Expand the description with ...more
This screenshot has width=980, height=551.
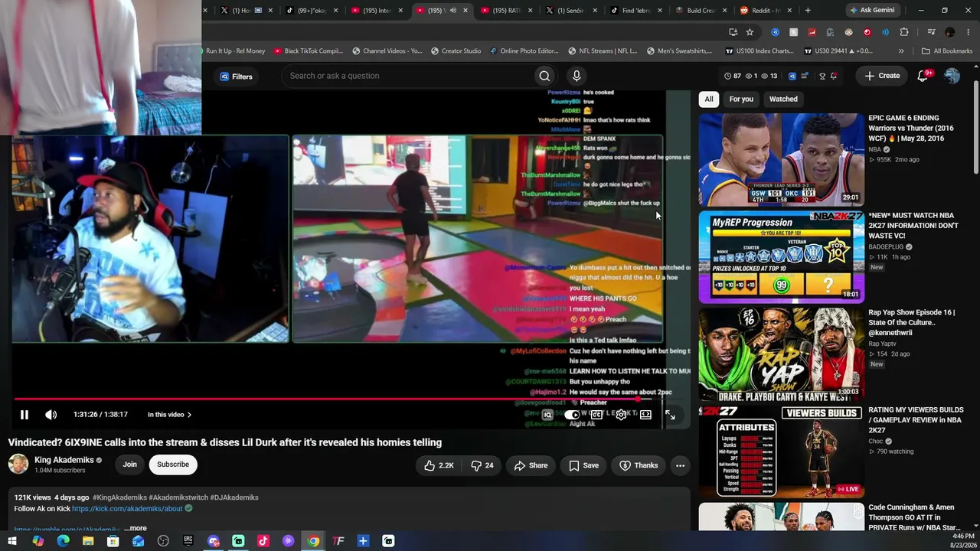[x=135, y=528]
